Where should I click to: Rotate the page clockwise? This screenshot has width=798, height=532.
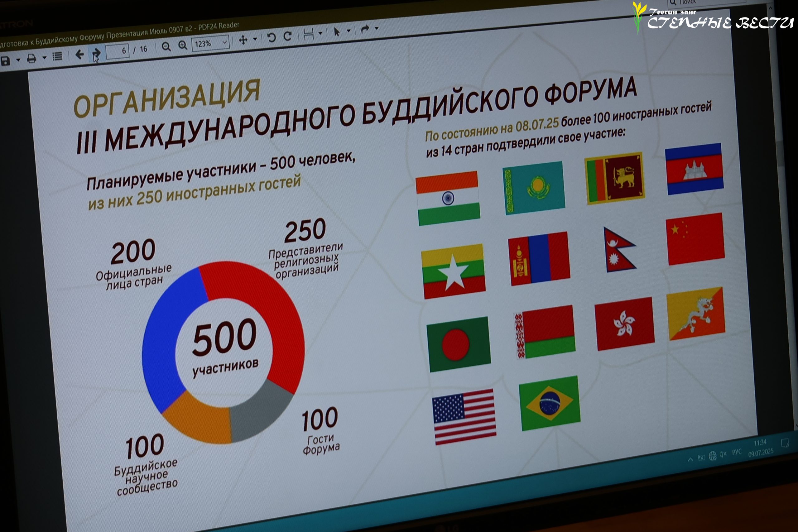[288, 36]
